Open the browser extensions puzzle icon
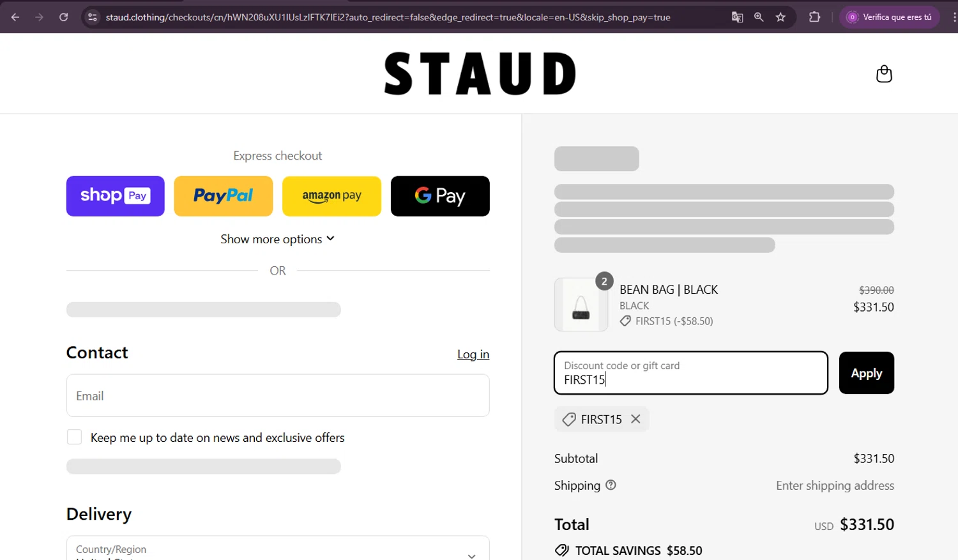Image resolution: width=958 pixels, height=560 pixels. (814, 17)
